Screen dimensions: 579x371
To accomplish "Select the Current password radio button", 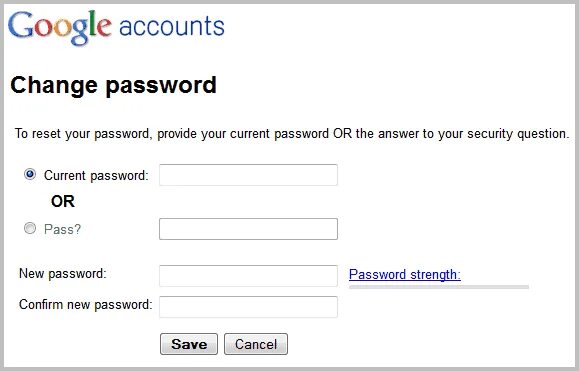I will click(30, 174).
